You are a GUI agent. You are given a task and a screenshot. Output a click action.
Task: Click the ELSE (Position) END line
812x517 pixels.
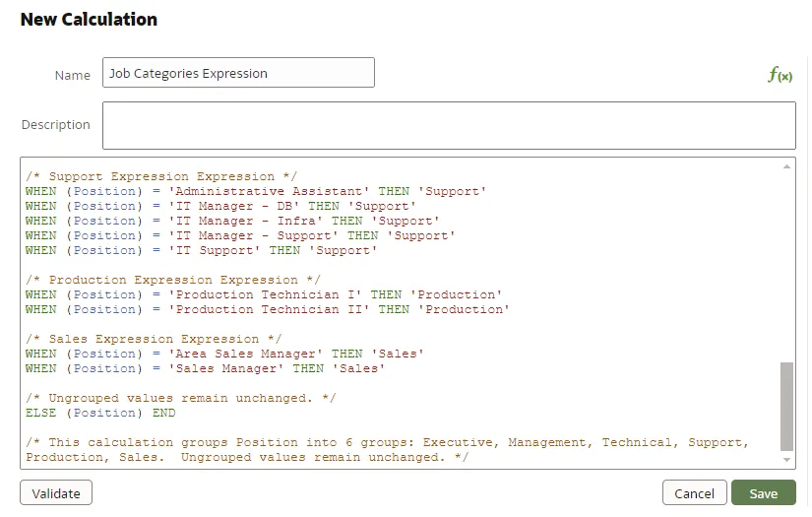100,413
